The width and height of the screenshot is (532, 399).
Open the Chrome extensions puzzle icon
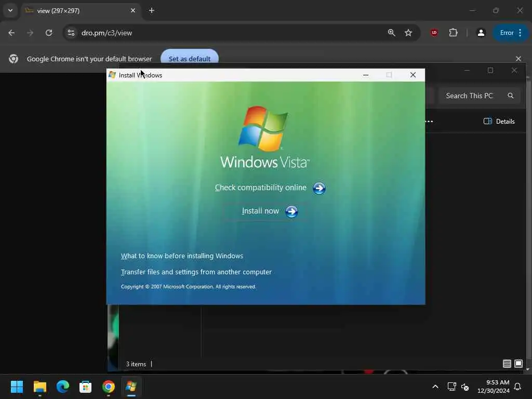453,33
